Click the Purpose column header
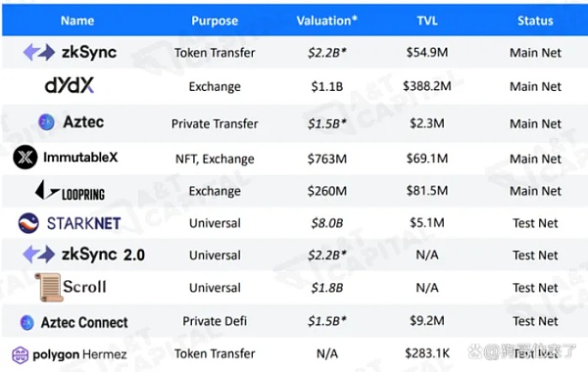Viewport: 588px width, 372px height. pos(215,21)
